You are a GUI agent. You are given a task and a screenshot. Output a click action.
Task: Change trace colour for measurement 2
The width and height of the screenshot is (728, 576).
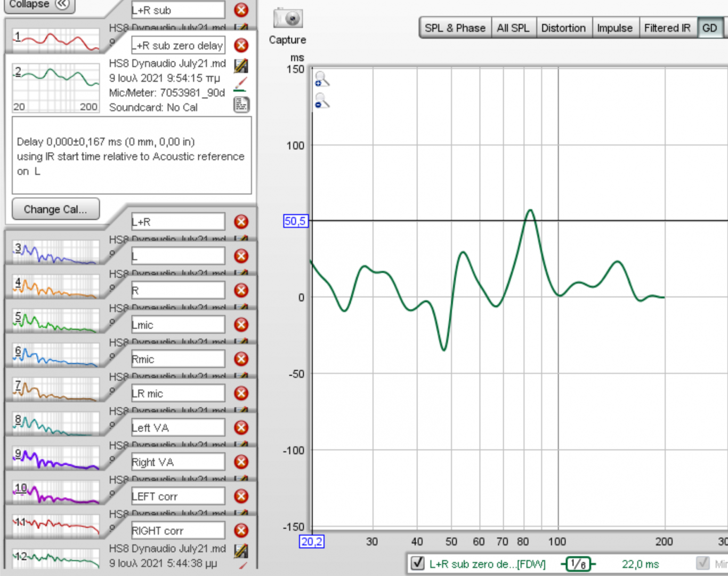[241, 84]
